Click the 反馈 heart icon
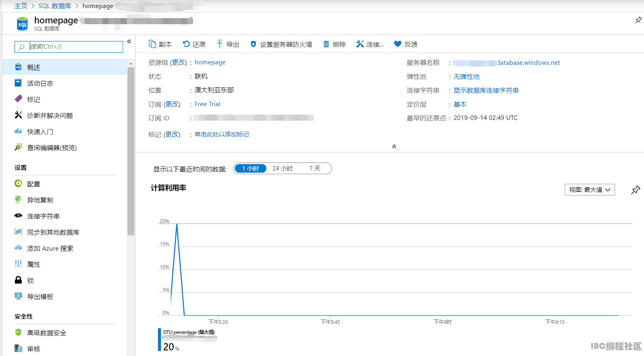This screenshot has width=644, height=356. (397, 44)
